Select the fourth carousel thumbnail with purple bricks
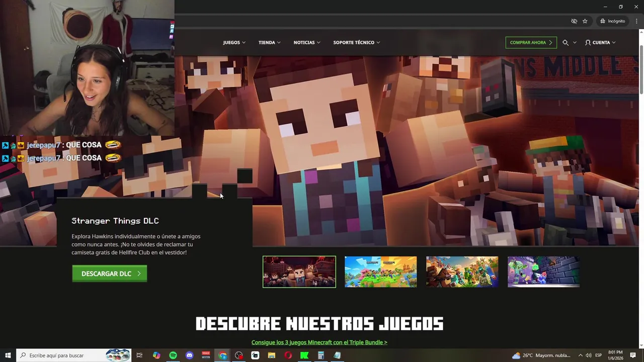 (x=544, y=272)
